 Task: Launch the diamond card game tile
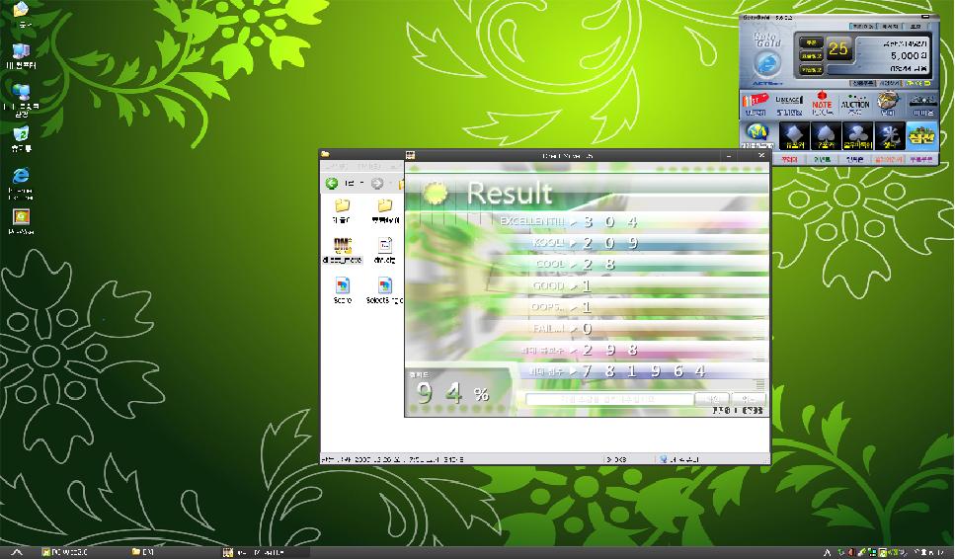[x=794, y=136]
